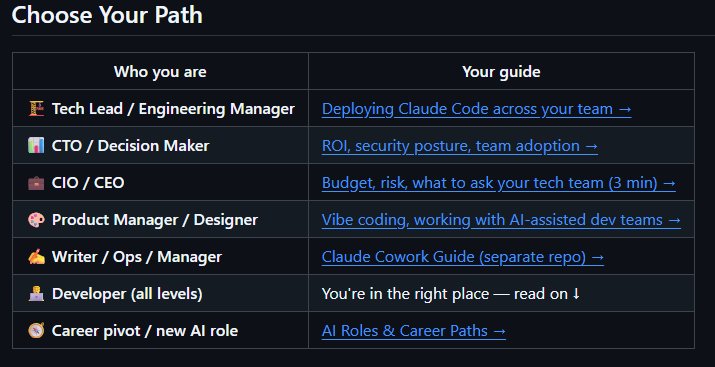
Task: Click the writing hand emoji icon
Action: click(x=36, y=257)
